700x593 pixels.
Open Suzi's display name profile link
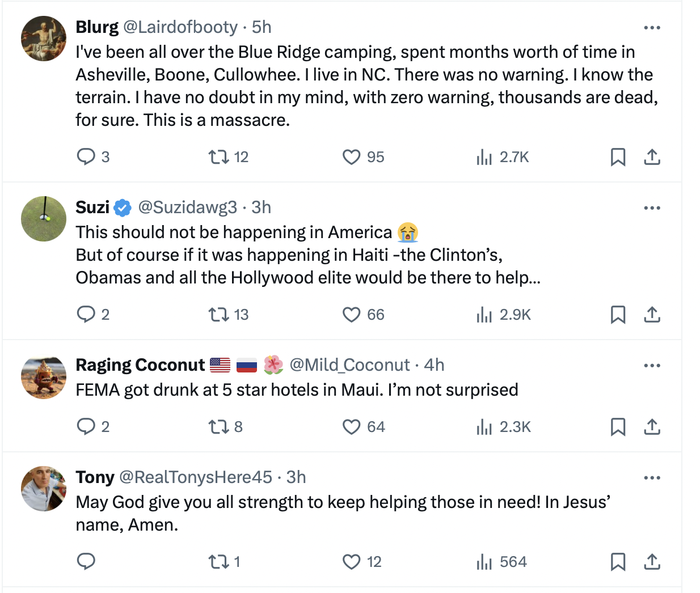tap(92, 207)
